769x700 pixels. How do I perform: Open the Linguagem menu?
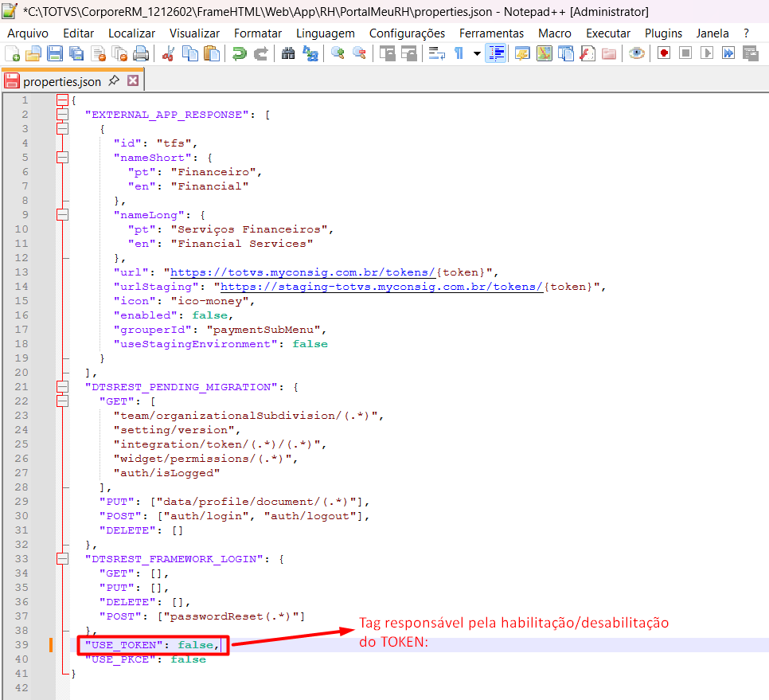(x=325, y=33)
